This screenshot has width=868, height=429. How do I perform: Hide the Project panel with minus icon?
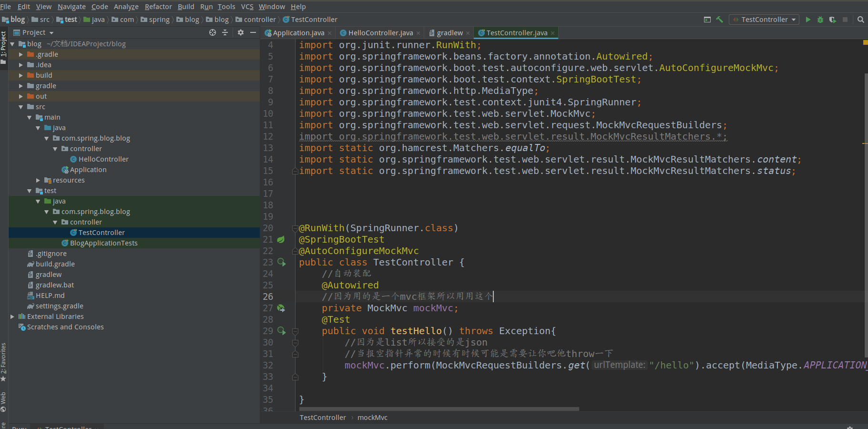tap(253, 32)
